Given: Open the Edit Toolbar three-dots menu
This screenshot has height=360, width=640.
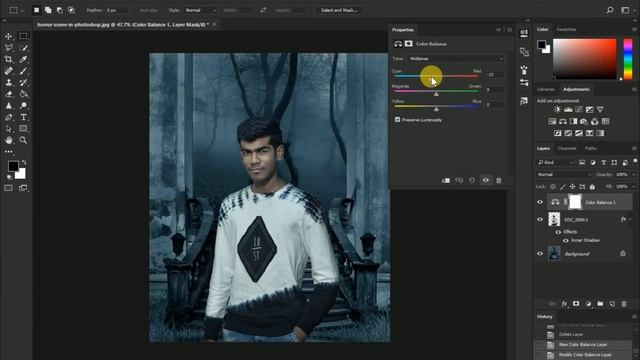Looking at the screenshot, I should [9, 151].
